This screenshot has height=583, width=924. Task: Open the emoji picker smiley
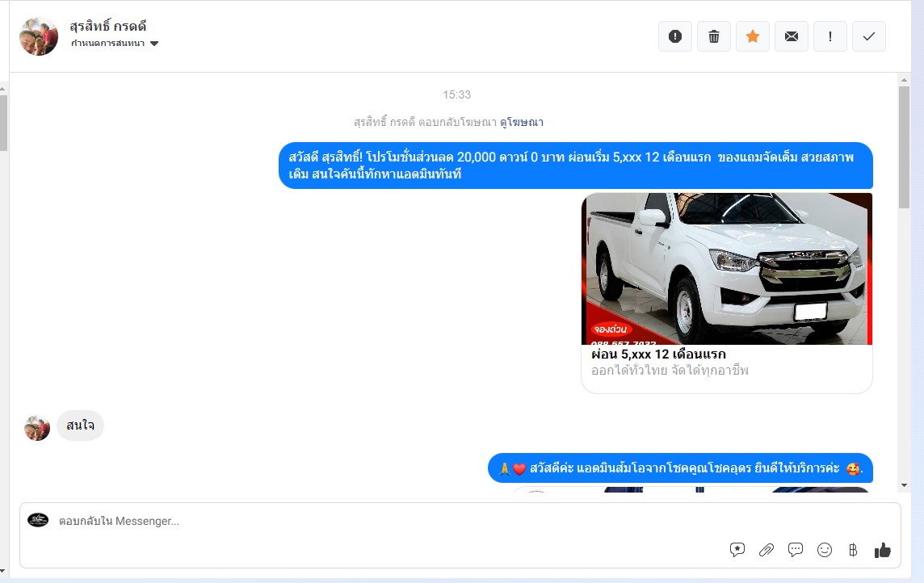(x=825, y=550)
